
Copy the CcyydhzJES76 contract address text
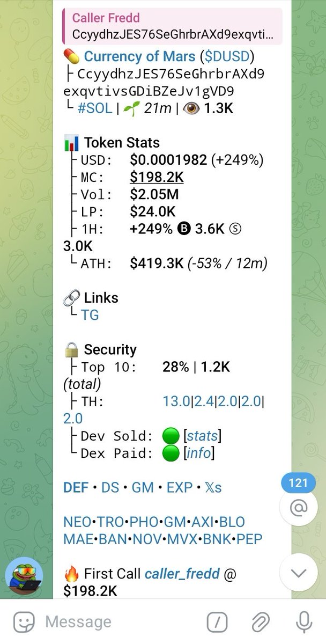pyautogui.click(x=166, y=82)
